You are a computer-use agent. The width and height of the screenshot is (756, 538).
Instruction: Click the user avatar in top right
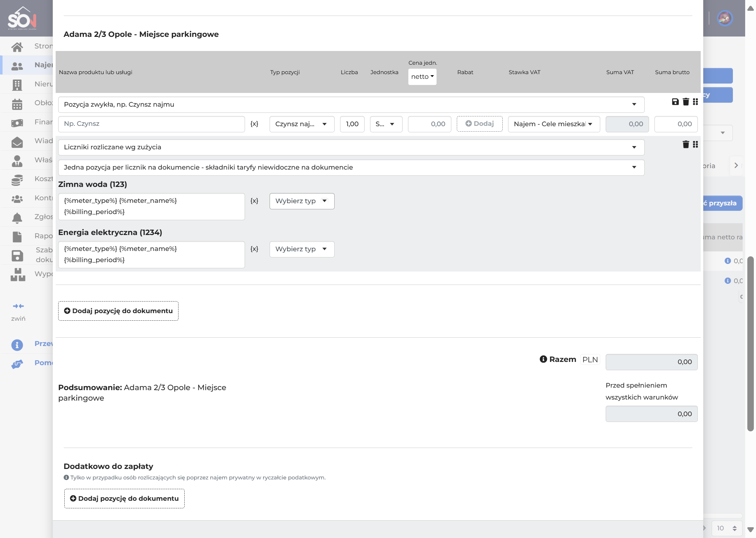(x=725, y=18)
